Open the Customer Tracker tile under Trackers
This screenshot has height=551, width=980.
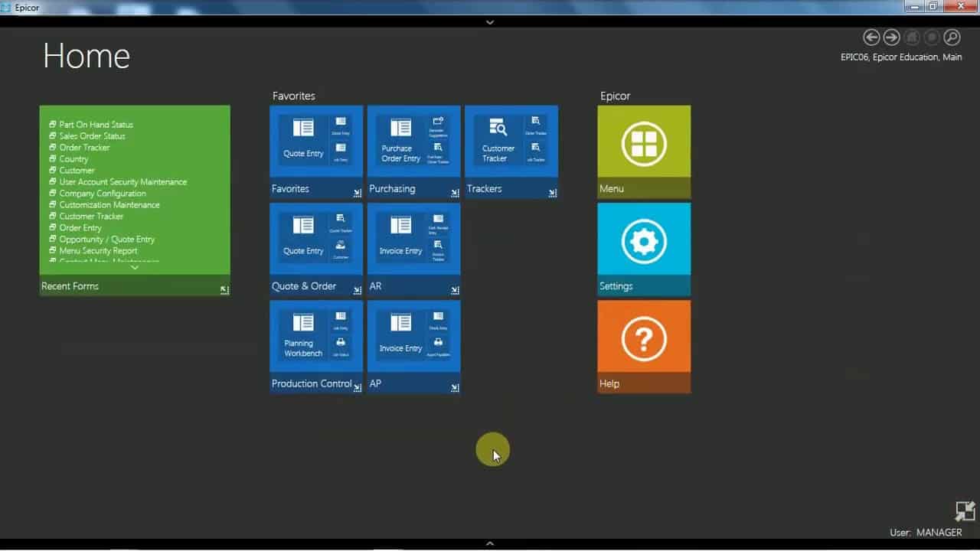coord(498,140)
